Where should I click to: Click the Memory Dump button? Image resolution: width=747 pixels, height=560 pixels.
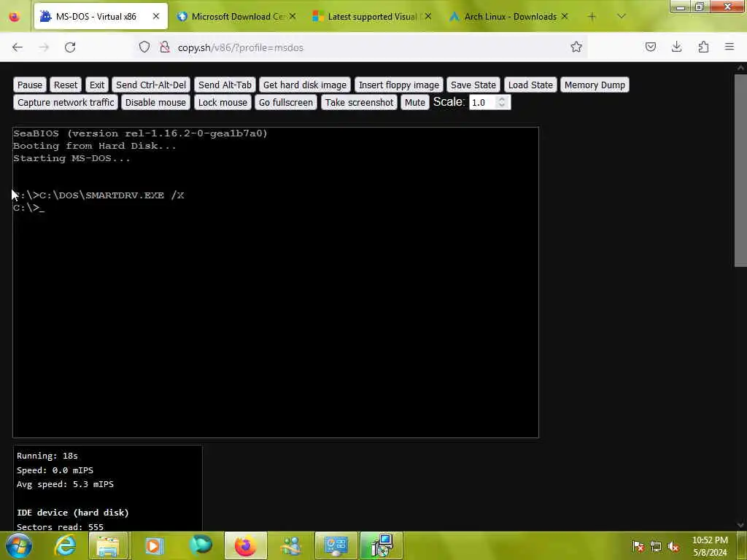tap(595, 85)
